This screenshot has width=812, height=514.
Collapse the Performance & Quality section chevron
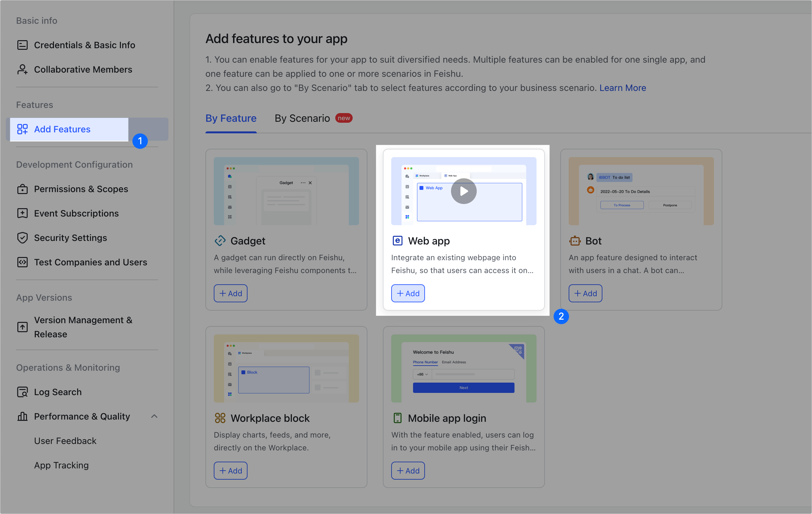pos(154,417)
